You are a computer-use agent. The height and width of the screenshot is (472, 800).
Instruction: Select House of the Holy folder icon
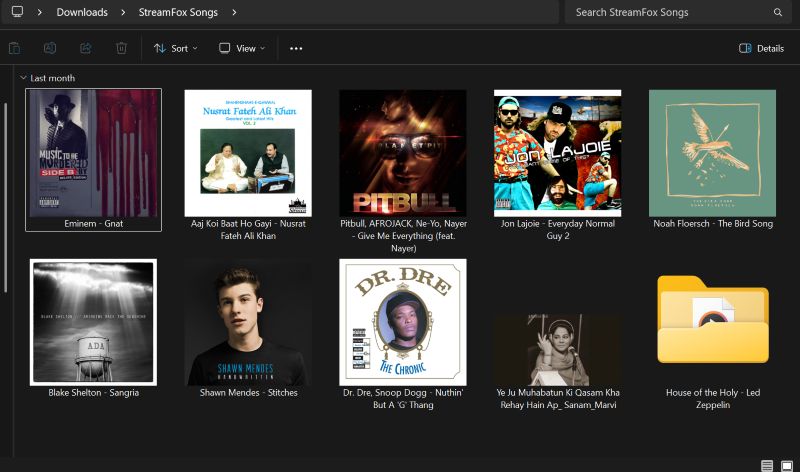pos(713,319)
